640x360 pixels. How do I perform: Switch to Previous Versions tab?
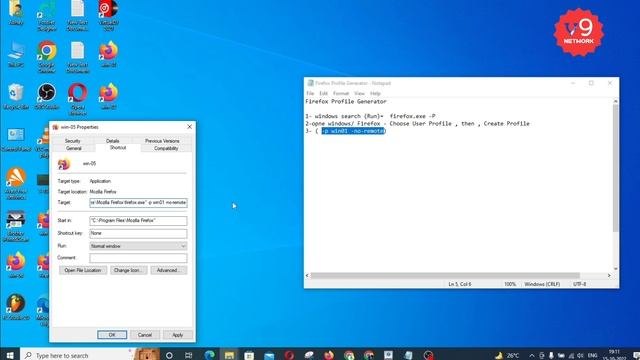(162, 141)
